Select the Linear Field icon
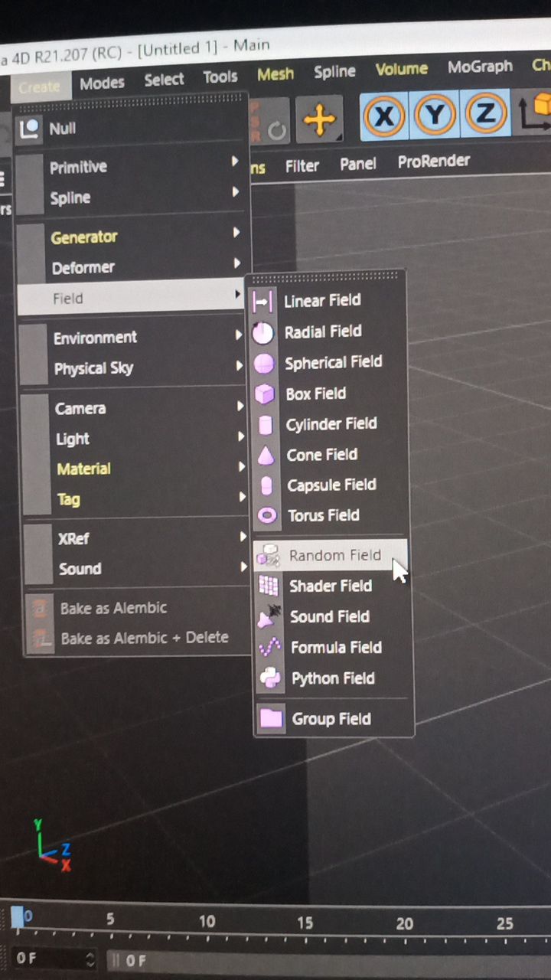 pos(262,301)
